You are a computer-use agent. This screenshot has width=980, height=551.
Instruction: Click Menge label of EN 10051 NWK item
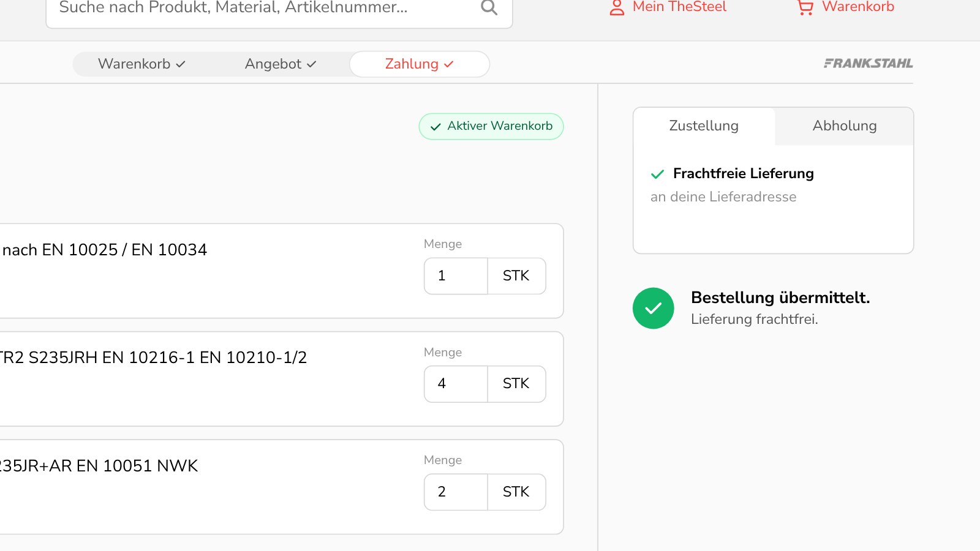pyautogui.click(x=443, y=460)
